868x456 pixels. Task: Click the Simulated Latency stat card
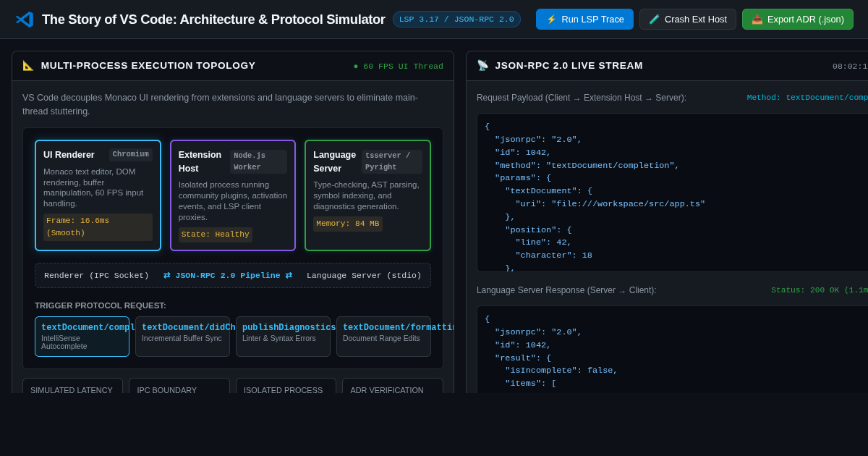tap(72, 386)
